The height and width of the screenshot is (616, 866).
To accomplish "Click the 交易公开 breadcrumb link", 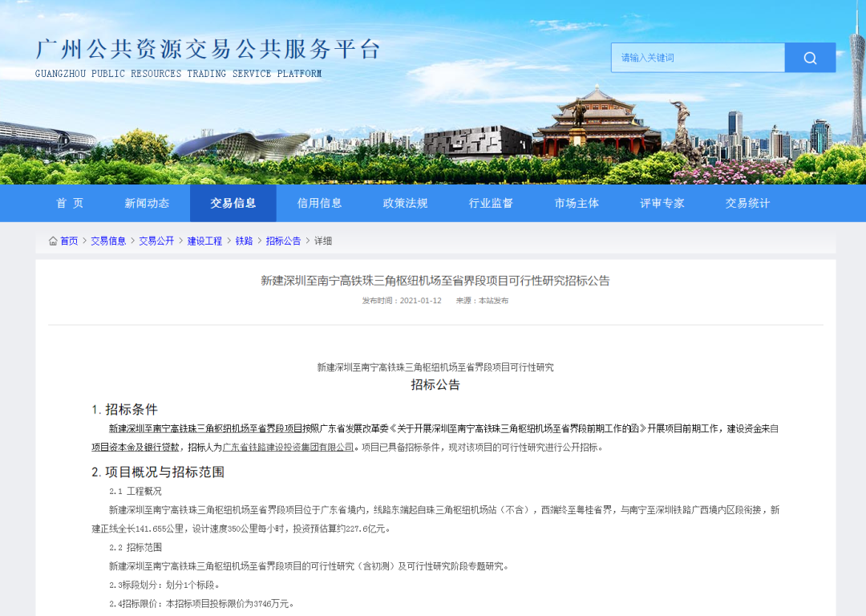I will click(x=156, y=241).
